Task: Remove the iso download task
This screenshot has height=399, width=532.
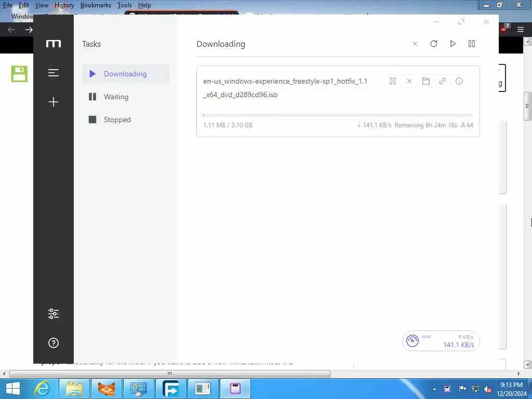Action: coord(409,81)
